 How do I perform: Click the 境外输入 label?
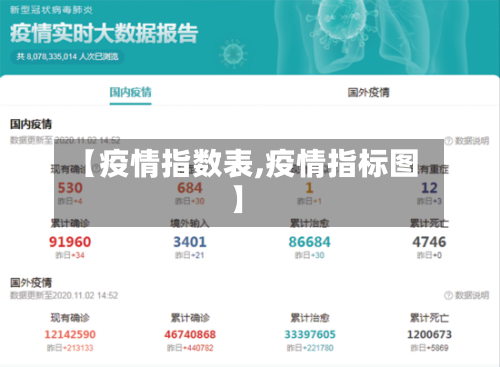tap(190, 223)
